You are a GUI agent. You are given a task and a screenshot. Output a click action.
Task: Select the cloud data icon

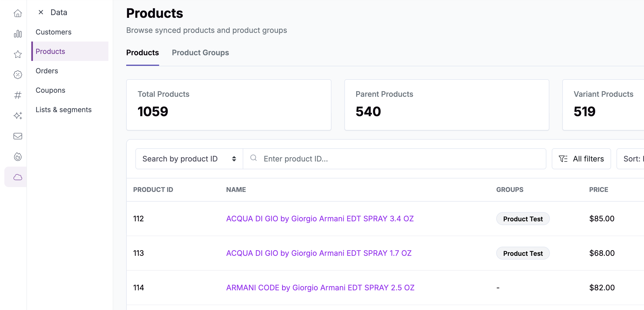[18, 177]
